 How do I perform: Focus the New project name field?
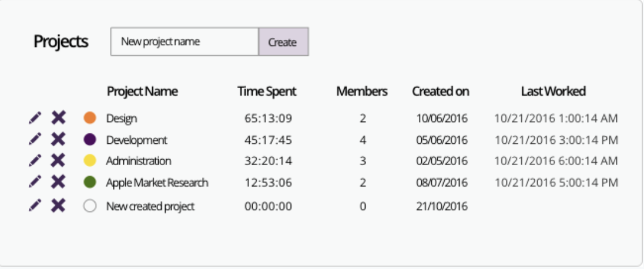coord(185,42)
